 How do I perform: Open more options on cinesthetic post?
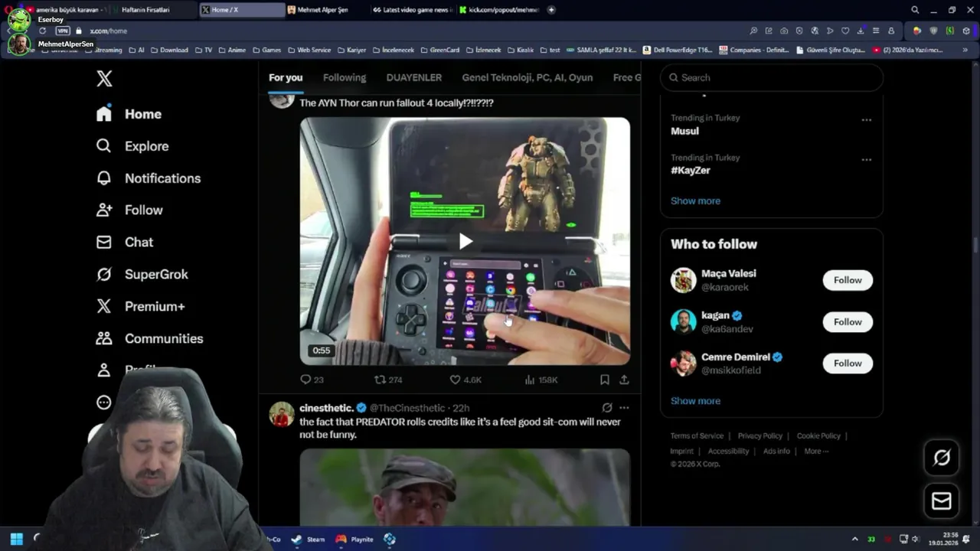[624, 408]
